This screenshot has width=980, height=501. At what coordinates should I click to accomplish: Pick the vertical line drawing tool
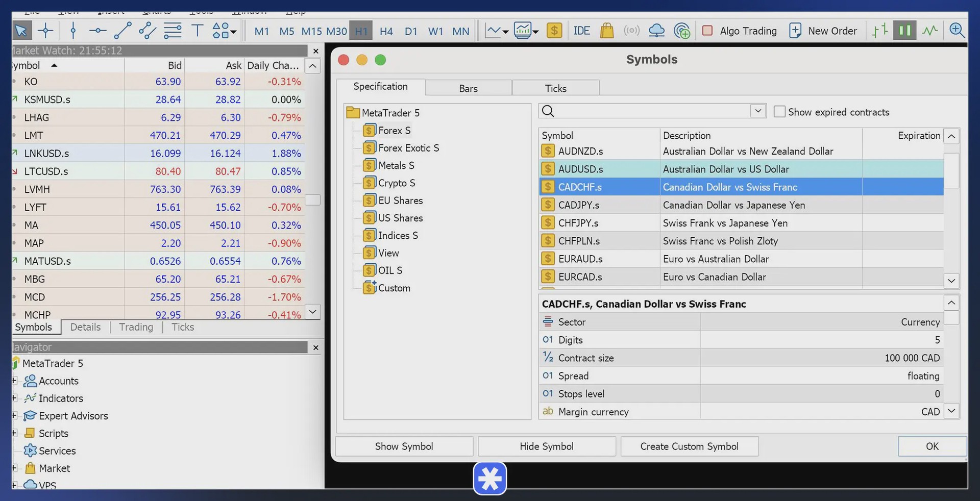tap(73, 31)
